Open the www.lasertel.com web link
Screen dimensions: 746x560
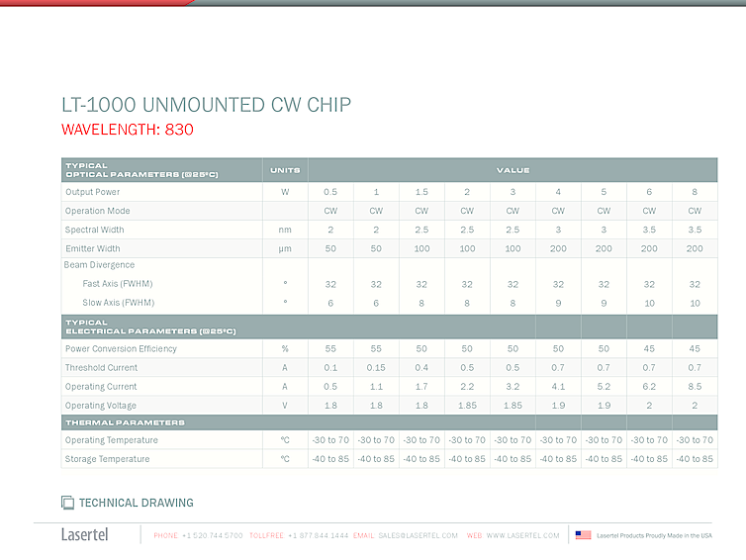[522, 535]
